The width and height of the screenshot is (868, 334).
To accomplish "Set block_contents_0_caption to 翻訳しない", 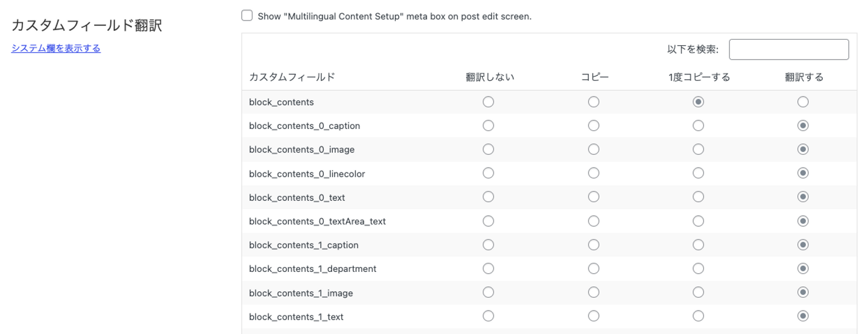I will [x=488, y=125].
